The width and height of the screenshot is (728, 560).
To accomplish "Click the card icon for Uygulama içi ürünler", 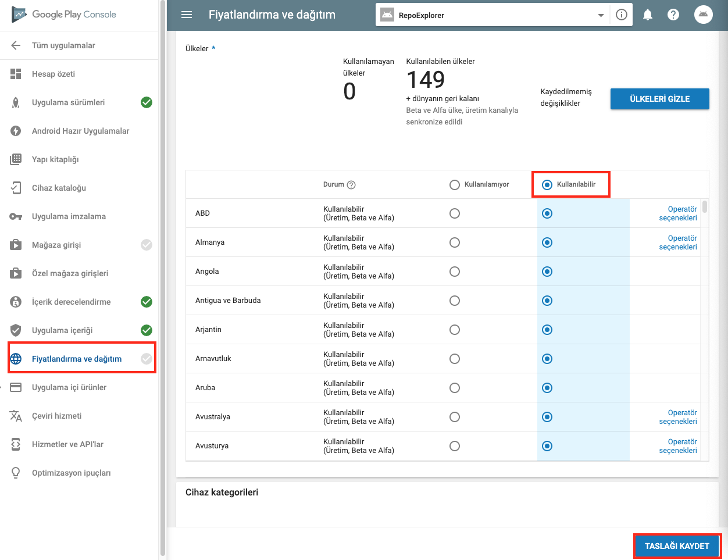I will point(16,387).
